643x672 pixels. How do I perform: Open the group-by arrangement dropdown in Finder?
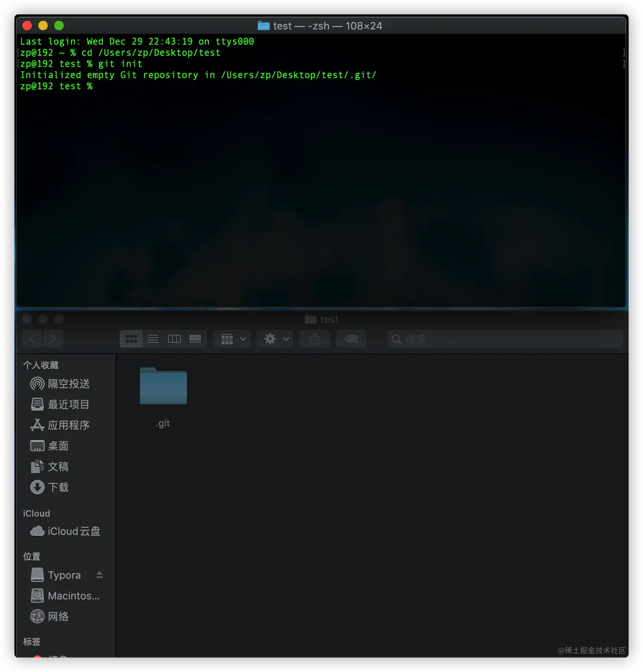pos(232,339)
